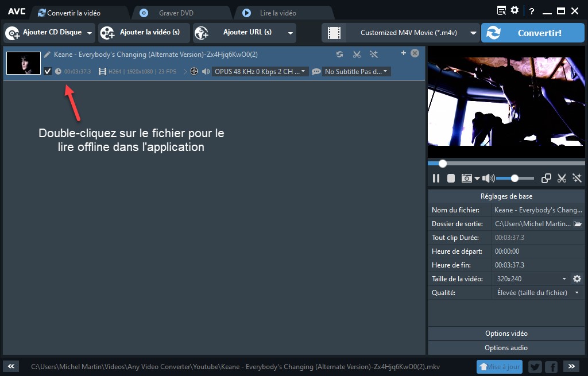Uncheck the Keane video file checkbox

pos(48,72)
